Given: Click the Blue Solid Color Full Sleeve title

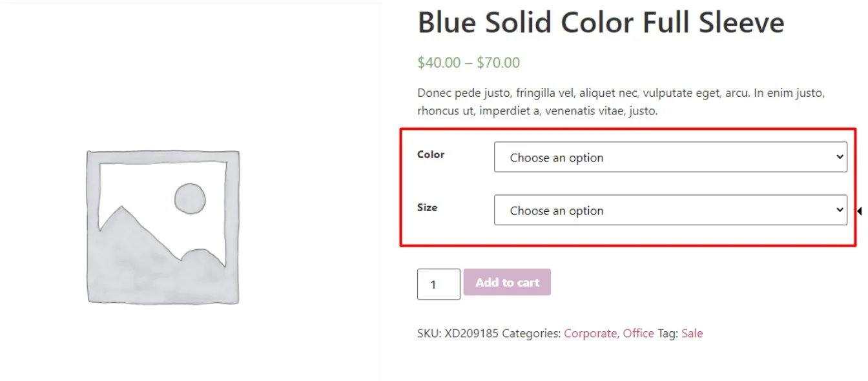Looking at the screenshot, I should (x=601, y=23).
